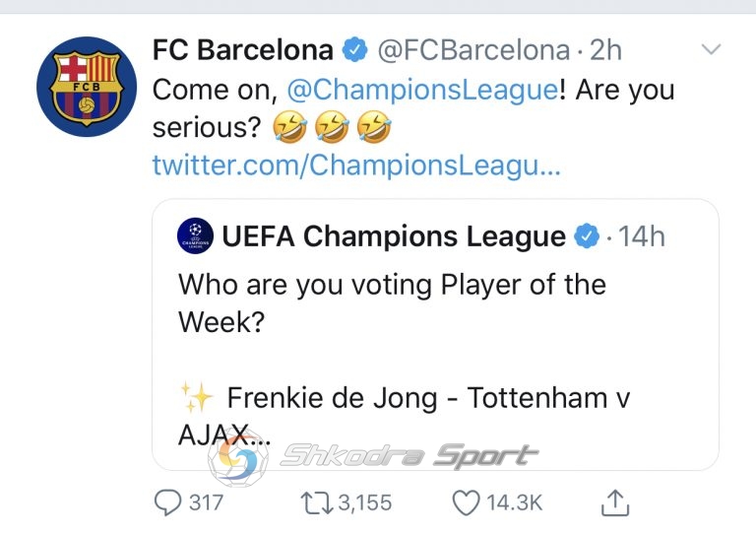Open the @ChampionsLeague mention link
This screenshot has width=756, height=535.
[423, 90]
